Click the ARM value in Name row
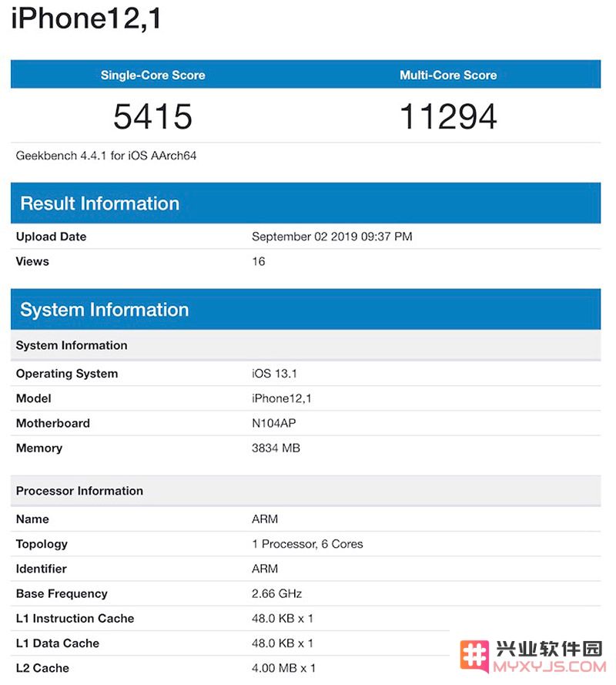This screenshot has width=616, height=685. point(265,519)
